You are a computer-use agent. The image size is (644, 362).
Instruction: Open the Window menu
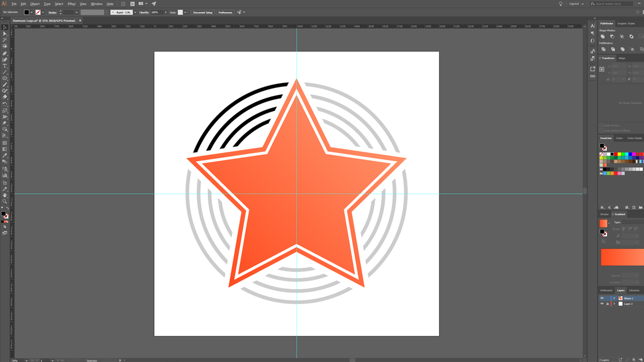pyautogui.click(x=97, y=4)
